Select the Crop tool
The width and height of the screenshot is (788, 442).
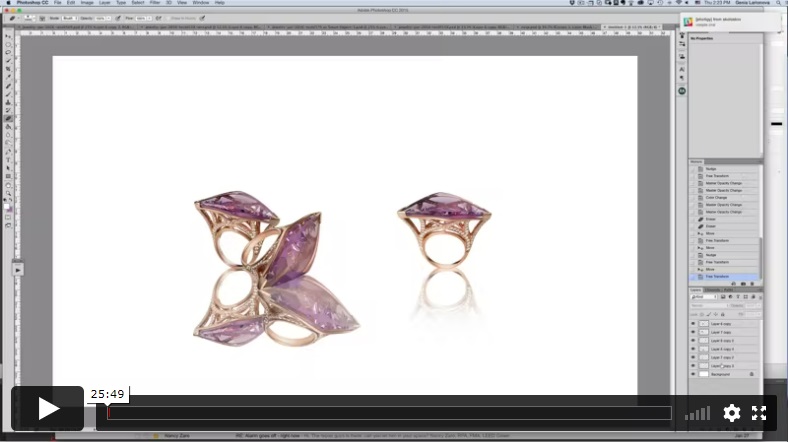9,69
